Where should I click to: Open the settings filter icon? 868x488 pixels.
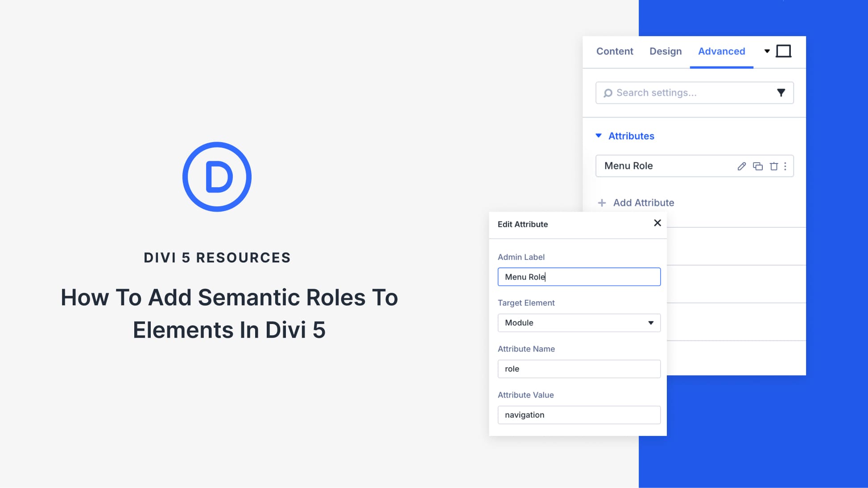781,93
